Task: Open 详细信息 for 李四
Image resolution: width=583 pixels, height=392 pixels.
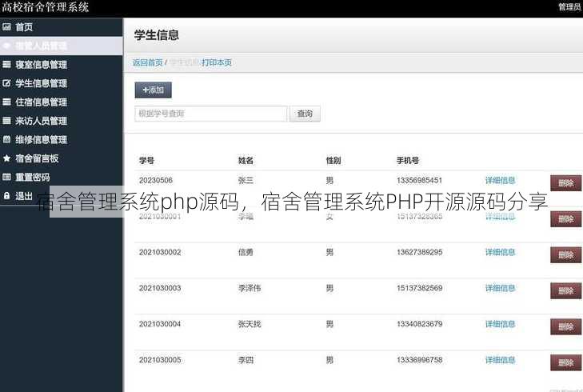Action: (x=500, y=360)
